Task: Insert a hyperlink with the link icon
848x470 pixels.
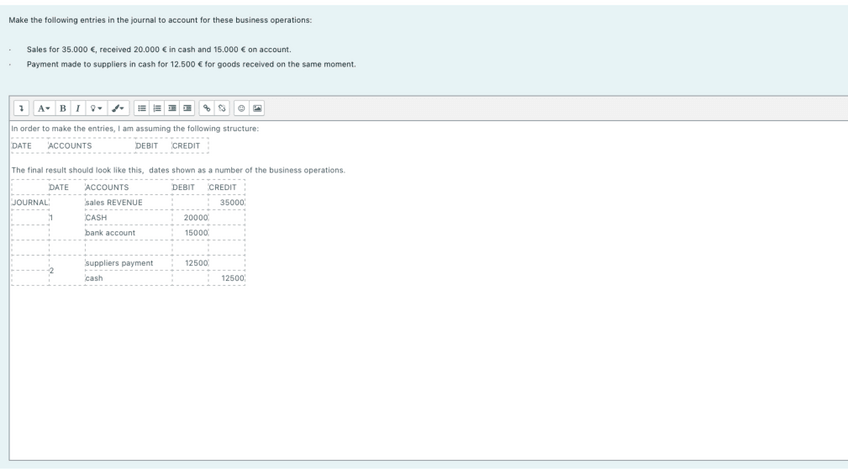Action: point(207,108)
